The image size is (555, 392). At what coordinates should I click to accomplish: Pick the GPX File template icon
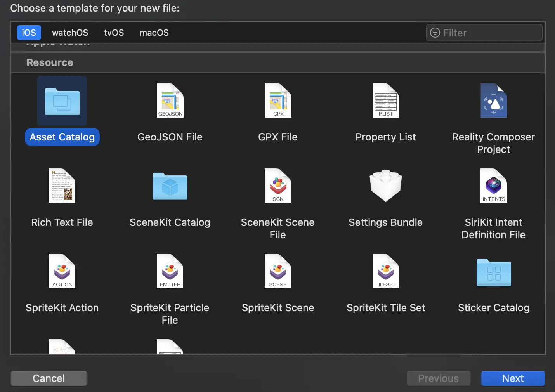278,101
